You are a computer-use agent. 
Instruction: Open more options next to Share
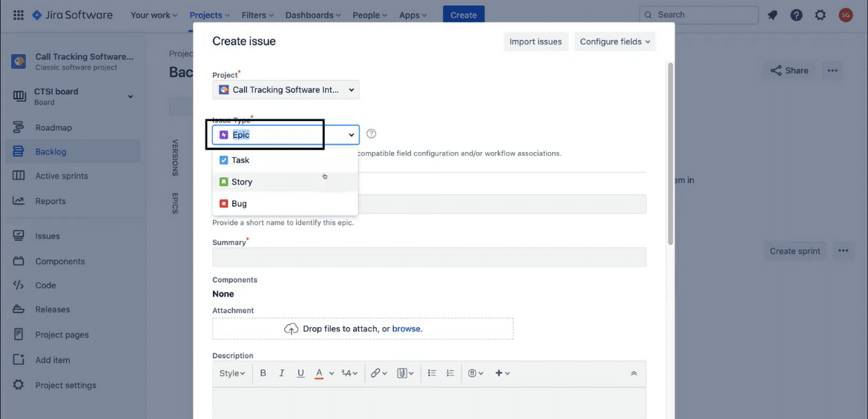pos(832,70)
